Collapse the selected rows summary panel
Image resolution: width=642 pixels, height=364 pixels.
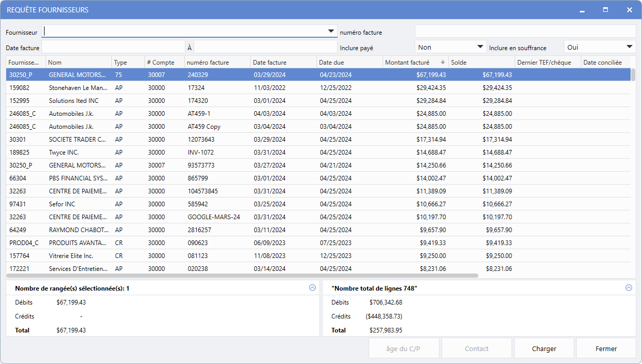click(312, 288)
